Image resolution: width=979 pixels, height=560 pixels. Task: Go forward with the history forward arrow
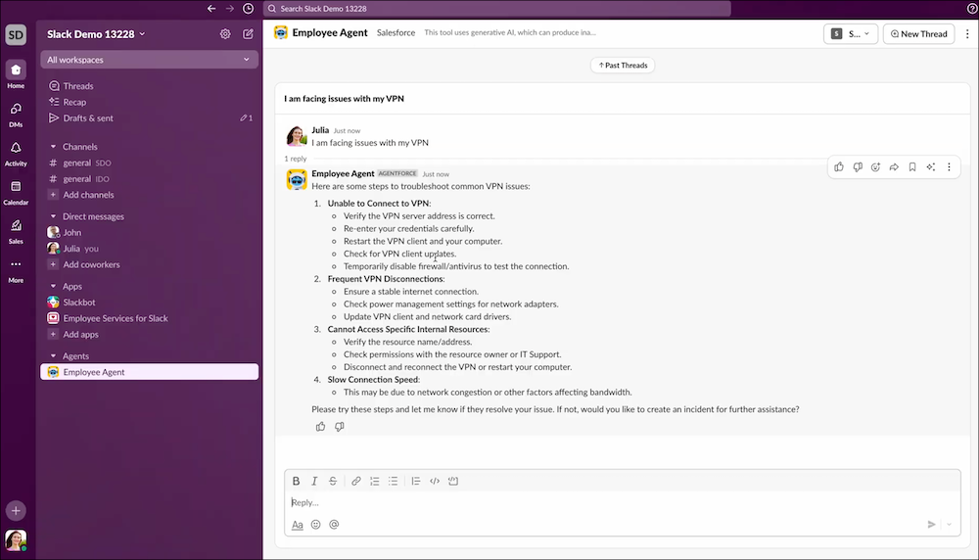pos(230,9)
